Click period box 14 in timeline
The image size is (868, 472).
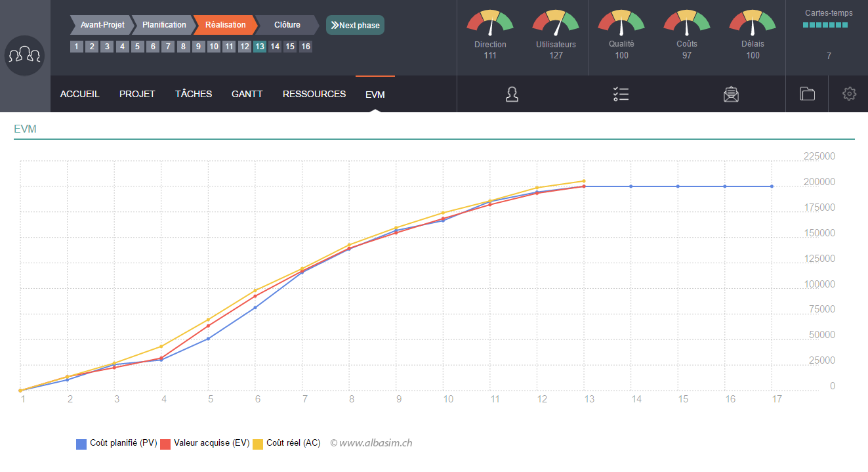pos(275,47)
